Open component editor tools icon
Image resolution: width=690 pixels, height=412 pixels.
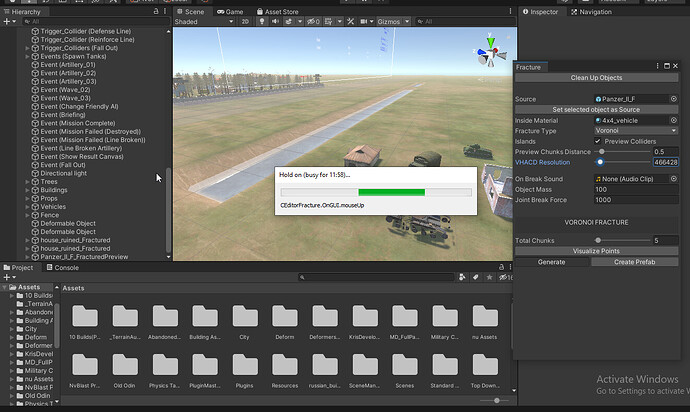[x=350, y=22]
